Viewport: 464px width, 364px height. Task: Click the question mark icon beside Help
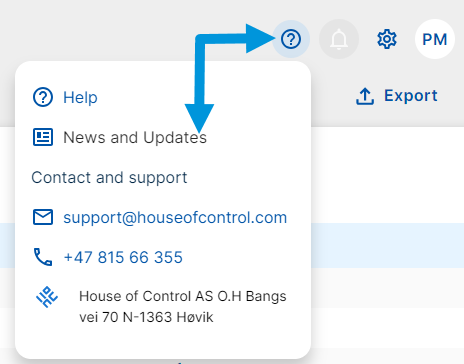pyautogui.click(x=43, y=97)
